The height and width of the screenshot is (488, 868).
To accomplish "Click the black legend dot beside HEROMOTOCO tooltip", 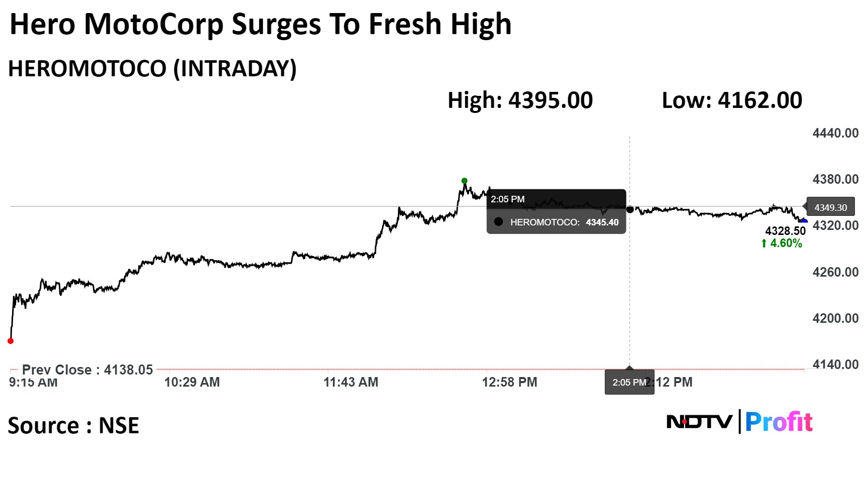I will (498, 222).
